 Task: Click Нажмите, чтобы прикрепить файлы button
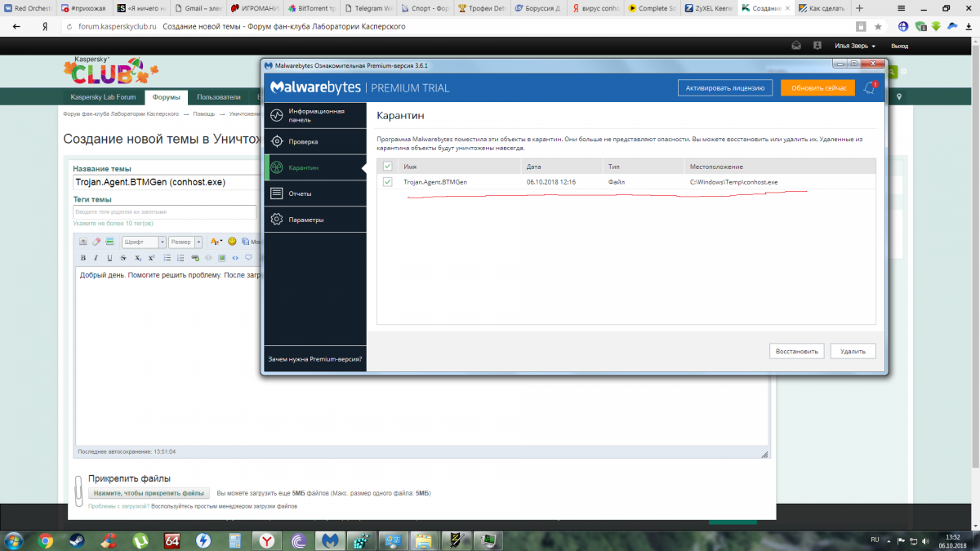149,493
